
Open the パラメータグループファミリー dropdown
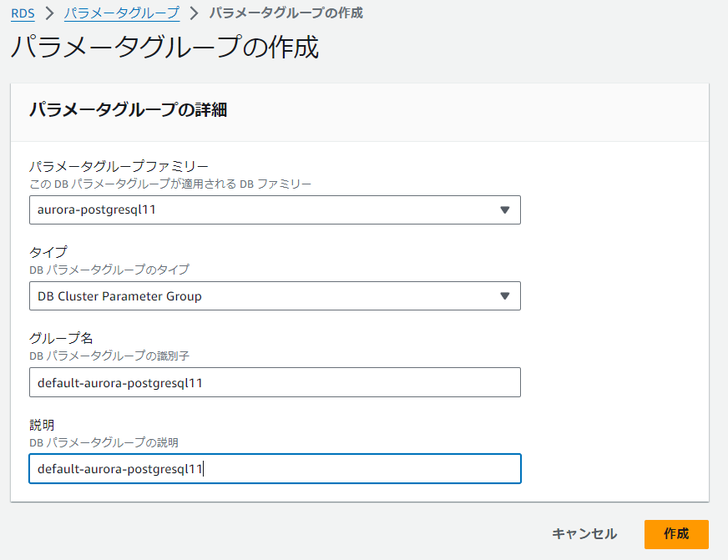point(276,209)
